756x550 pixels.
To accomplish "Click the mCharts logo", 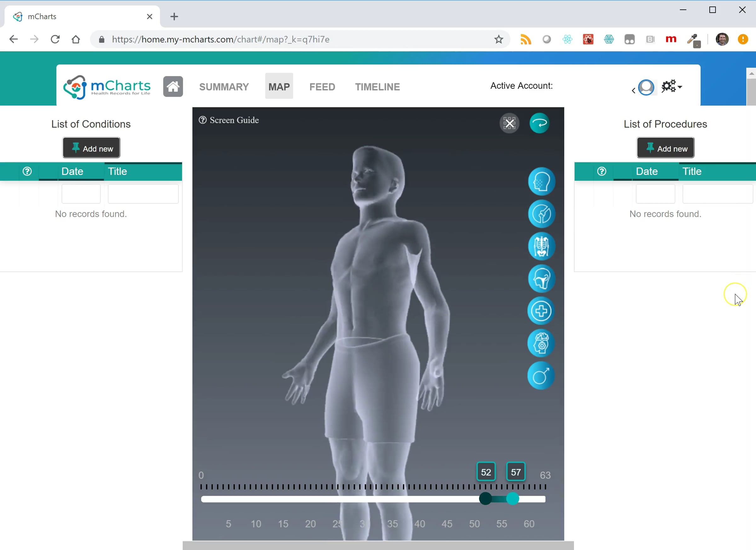I will pos(107,87).
